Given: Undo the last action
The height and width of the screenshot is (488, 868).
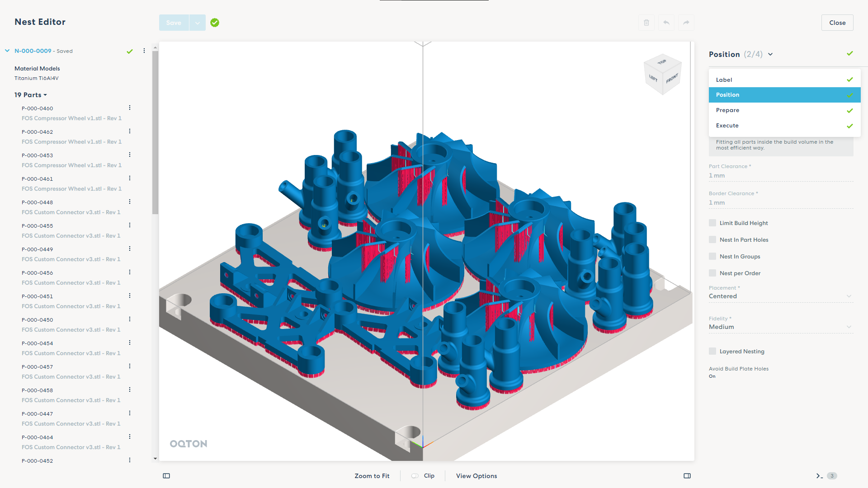Looking at the screenshot, I should [x=666, y=23].
